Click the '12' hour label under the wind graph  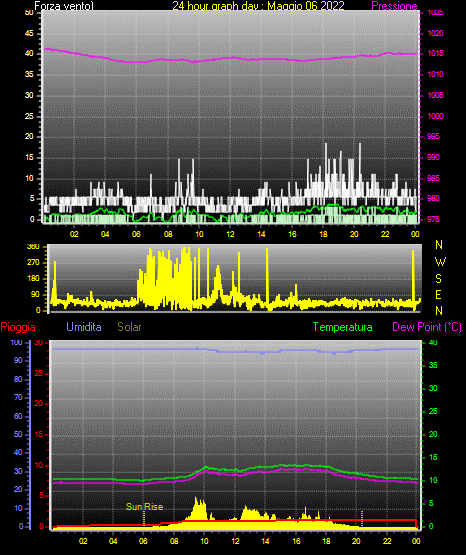coord(230,234)
